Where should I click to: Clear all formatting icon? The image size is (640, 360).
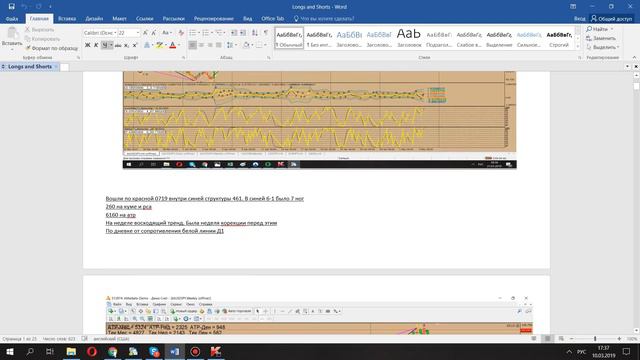click(x=181, y=33)
